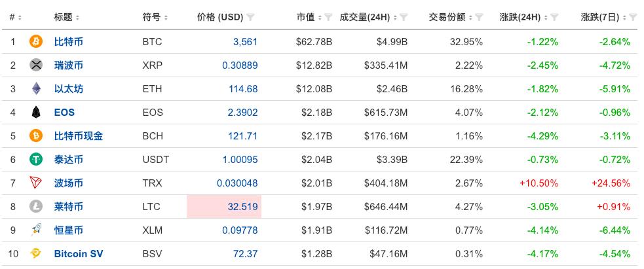Click EOS price 2.3902
The height and width of the screenshot is (269, 644).
pos(243,113)
